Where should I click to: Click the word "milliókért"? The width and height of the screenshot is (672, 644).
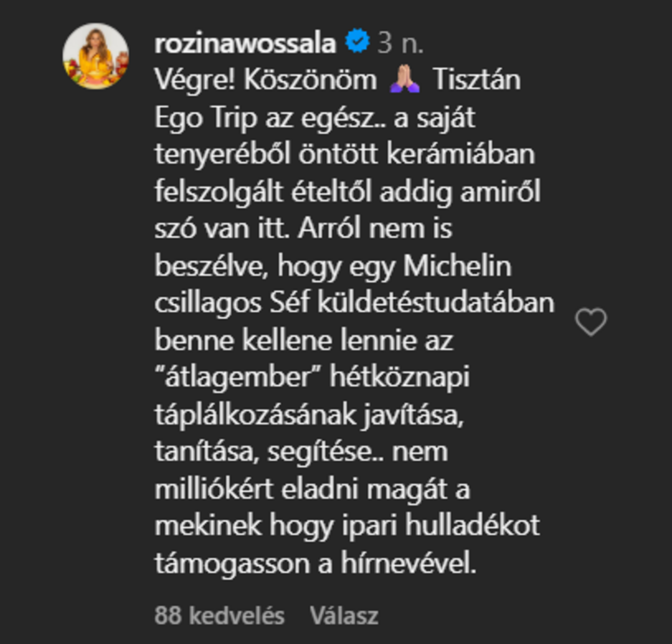(214, 489)
